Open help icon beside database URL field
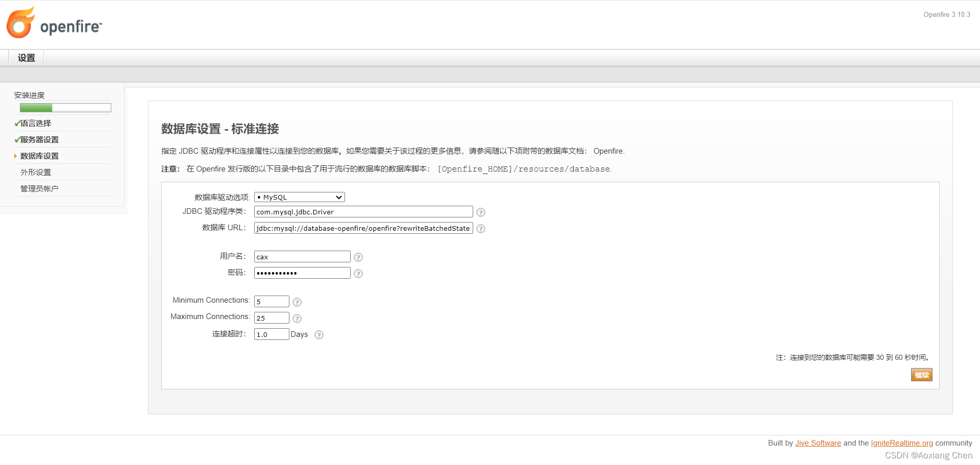Image resolution: width=980 pixels, height=465 pixels. (x=481, y=229)
